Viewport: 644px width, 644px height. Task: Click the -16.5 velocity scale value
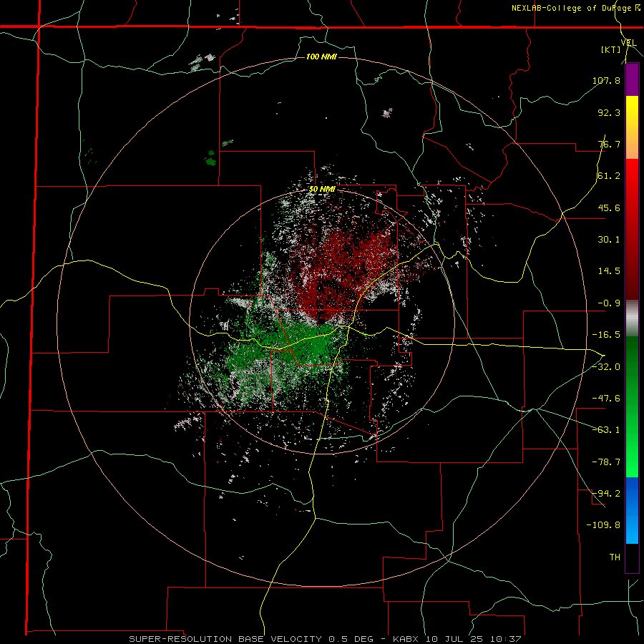(606, 335)
